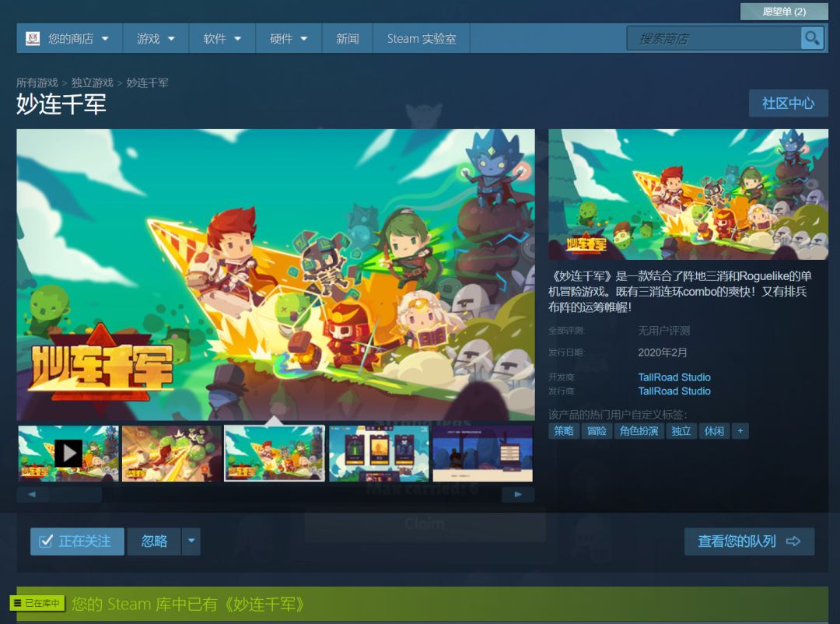
Task: Open the 新闻 menu item
Action: click(347, 39)
